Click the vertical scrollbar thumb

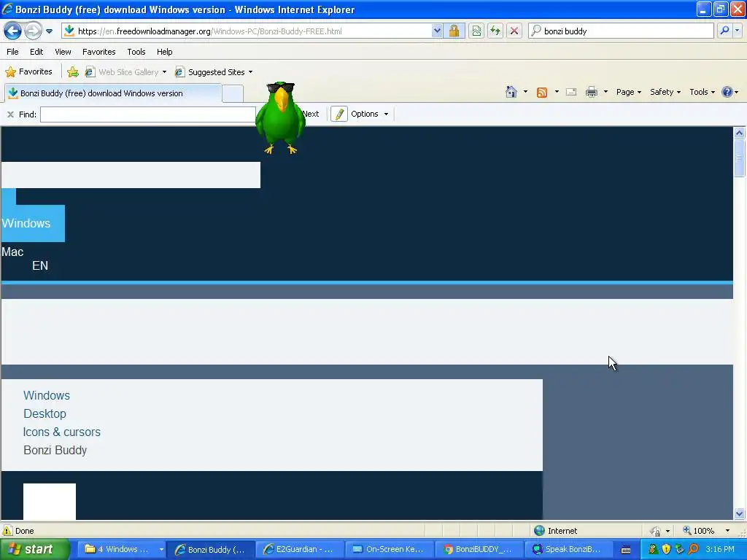pyautogui.click(x=740, y=158)
